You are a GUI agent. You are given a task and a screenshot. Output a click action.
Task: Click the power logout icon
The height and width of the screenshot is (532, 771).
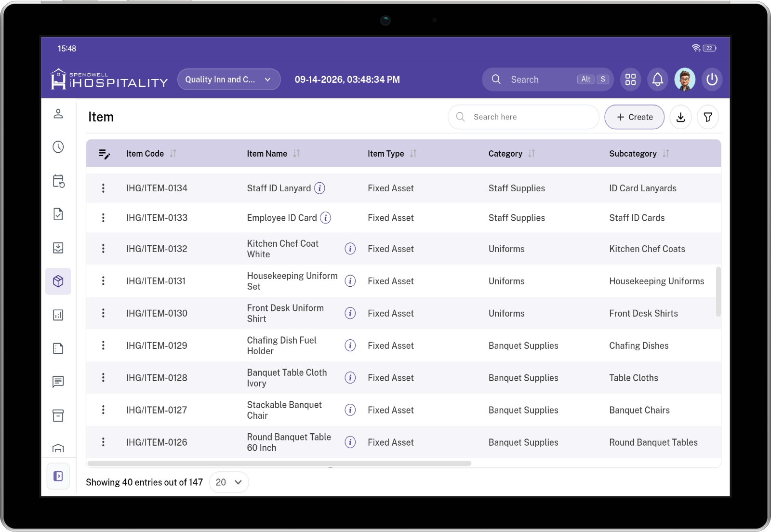pos(712,80)
